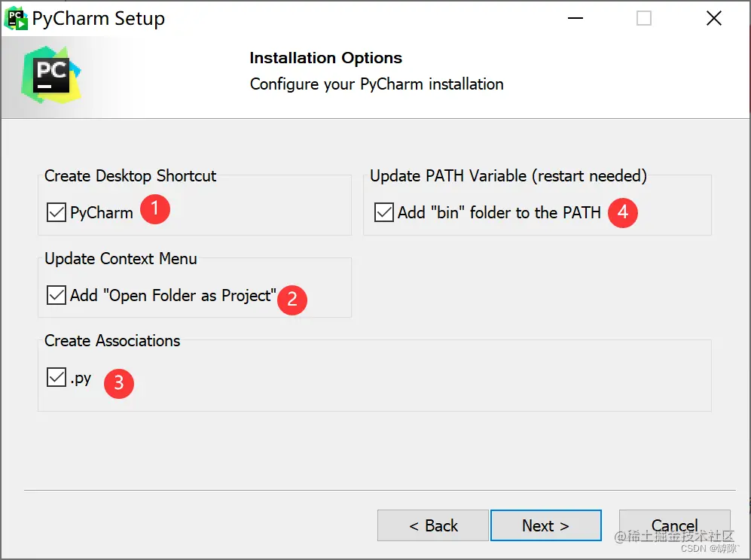Click the red circle numbered 1

click(x=155, y=209)
